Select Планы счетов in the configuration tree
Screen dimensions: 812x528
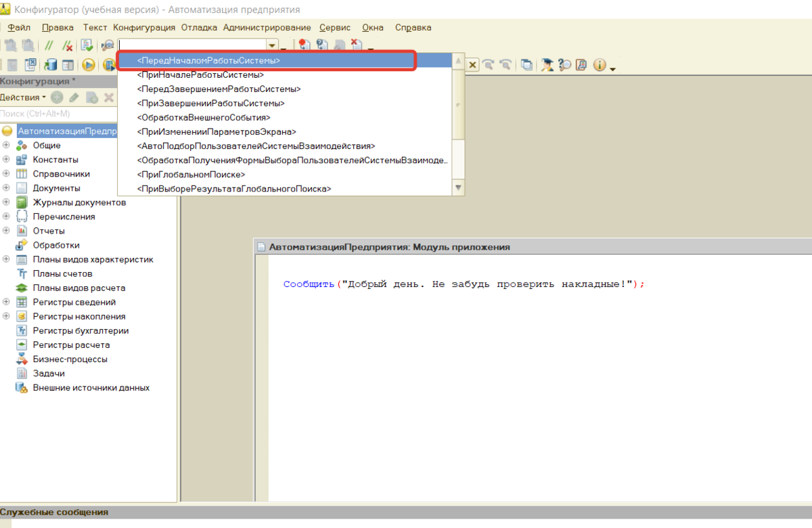tap(62, 273)
